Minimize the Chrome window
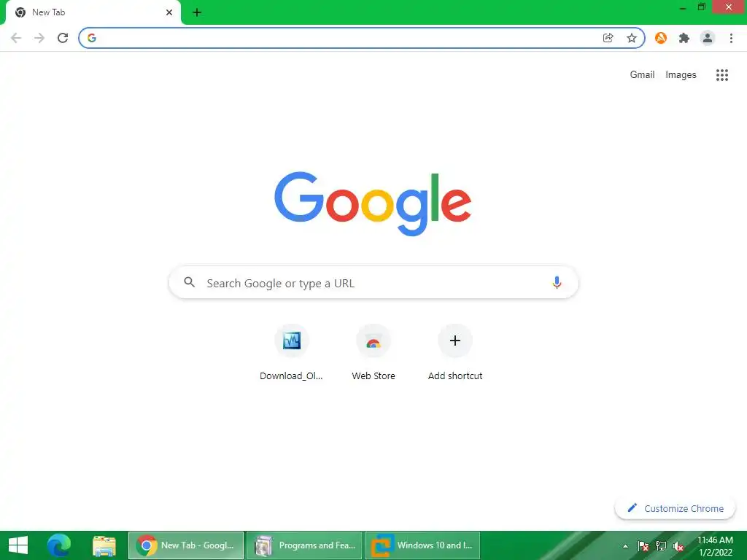The height and width of the screenshot is (560, 747). coord(682,7)
